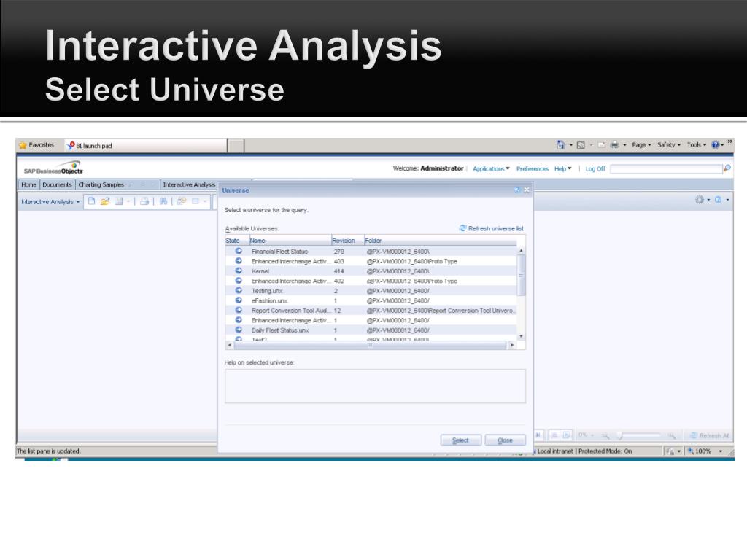Viewport: 747px width, 560px height.
Task: Click state icon of Daily Fleet Status.unx row
Action: click(239, 330)
